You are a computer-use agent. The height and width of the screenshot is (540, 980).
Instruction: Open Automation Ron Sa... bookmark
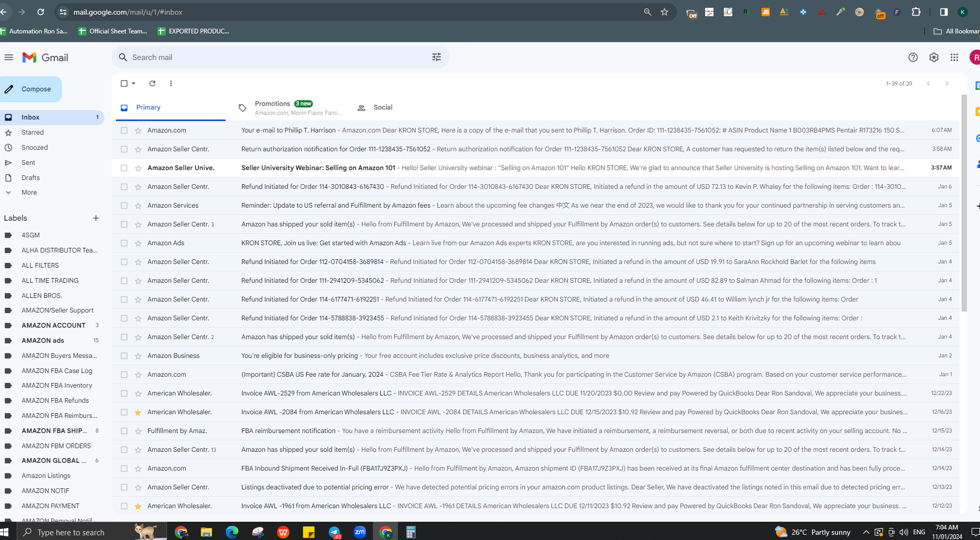[34, 31]
